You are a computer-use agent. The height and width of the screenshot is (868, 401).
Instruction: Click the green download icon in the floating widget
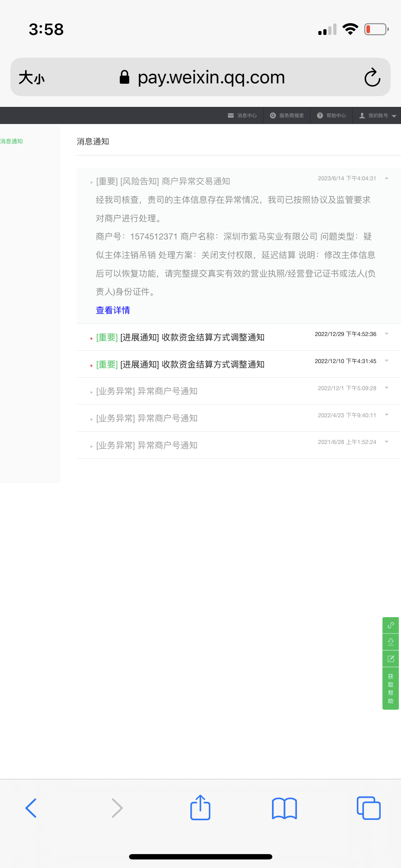click(x=391, y=642)
